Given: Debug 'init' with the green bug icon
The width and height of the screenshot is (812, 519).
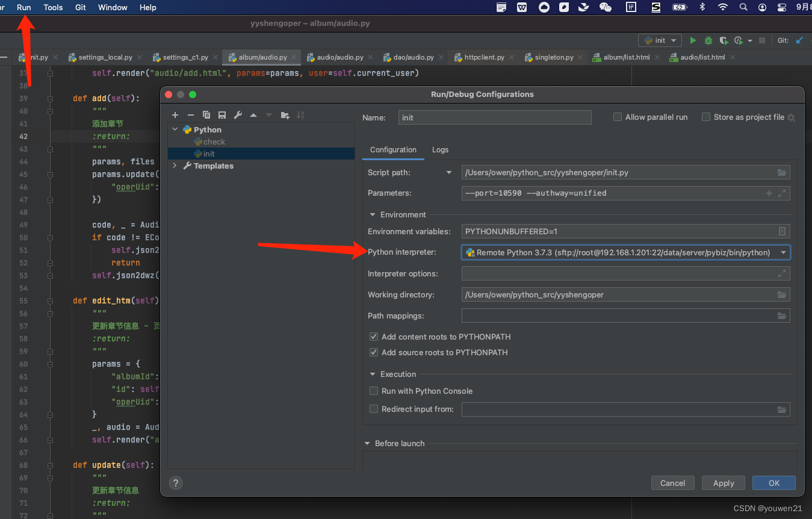Looking at the screenshot, I should [x=708, y=40].
